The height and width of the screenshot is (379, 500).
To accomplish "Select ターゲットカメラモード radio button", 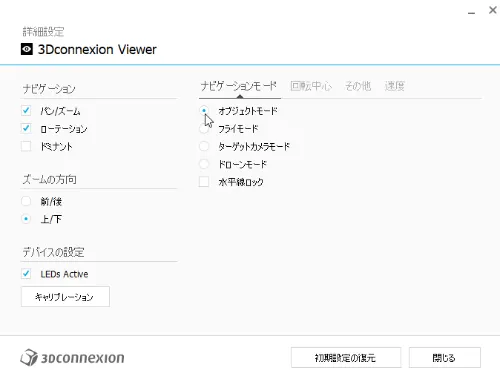I will click(x=204, y=146).
